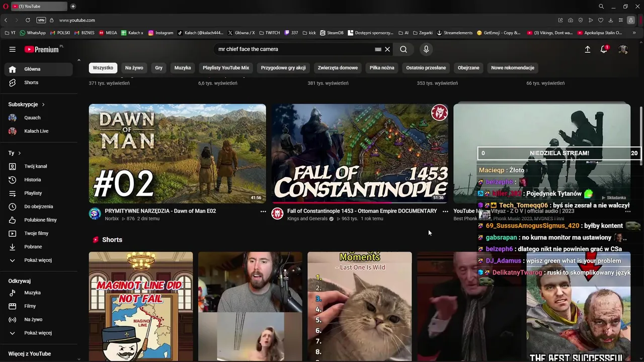
Task: Open a new browser tab with plus
Action: (73, 7)
